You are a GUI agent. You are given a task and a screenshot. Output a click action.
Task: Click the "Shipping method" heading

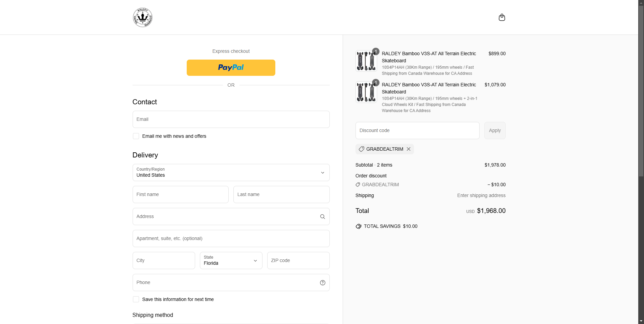click(x=153, y=315)
